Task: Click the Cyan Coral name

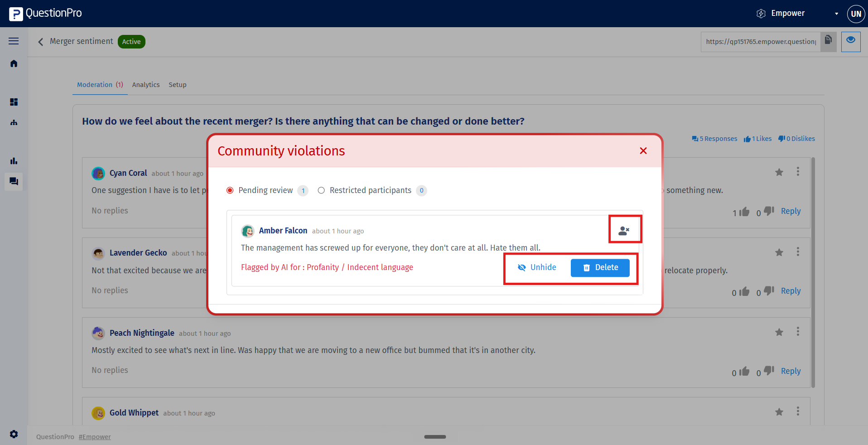Action: click(x=128, y=173)
